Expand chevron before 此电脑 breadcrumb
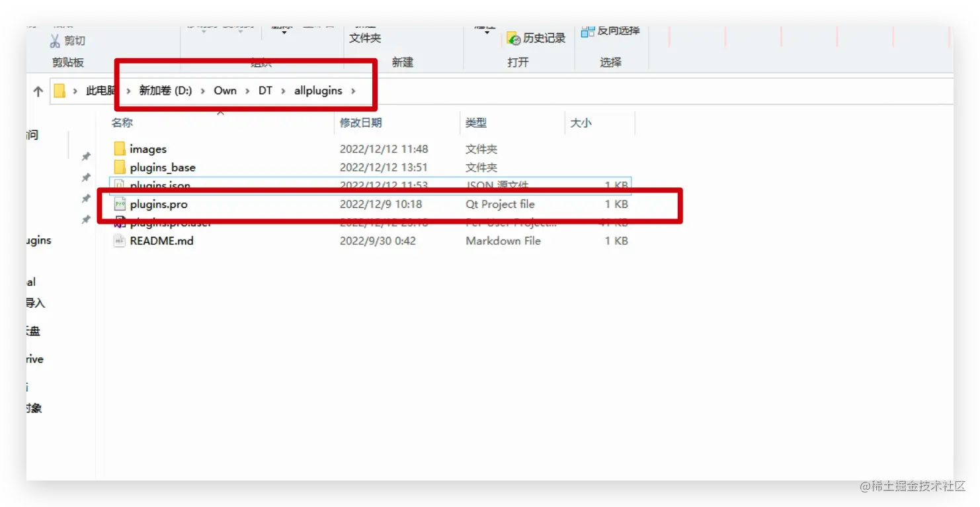This screenshot has width=980, height=507. click(75, 91)
